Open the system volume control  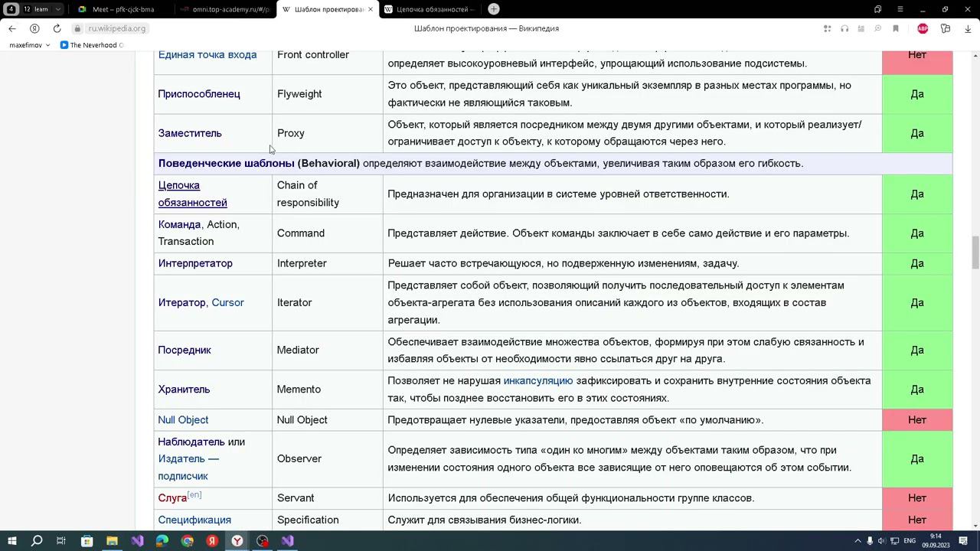click(882, 541)
